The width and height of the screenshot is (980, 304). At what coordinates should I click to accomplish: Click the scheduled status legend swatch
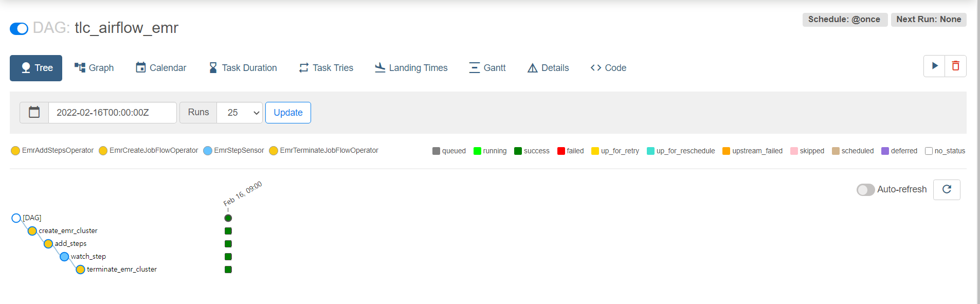click(x=836, y=151)
